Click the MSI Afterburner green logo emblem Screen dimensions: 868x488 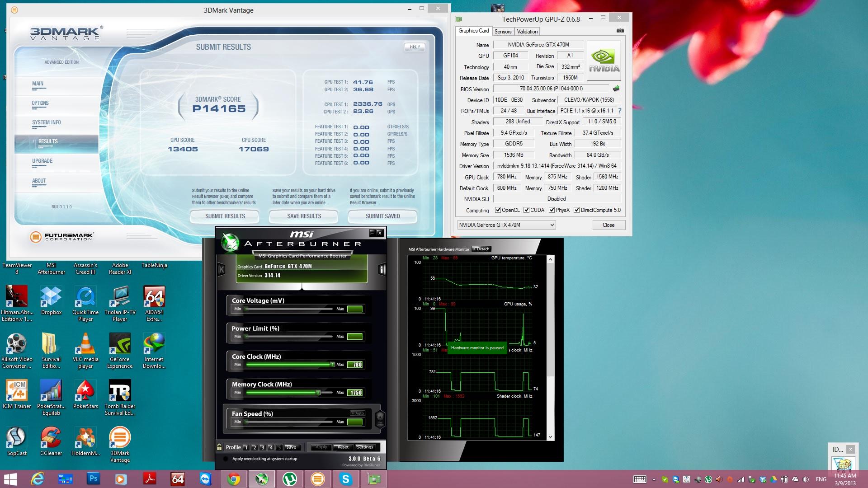click(230, 243)
